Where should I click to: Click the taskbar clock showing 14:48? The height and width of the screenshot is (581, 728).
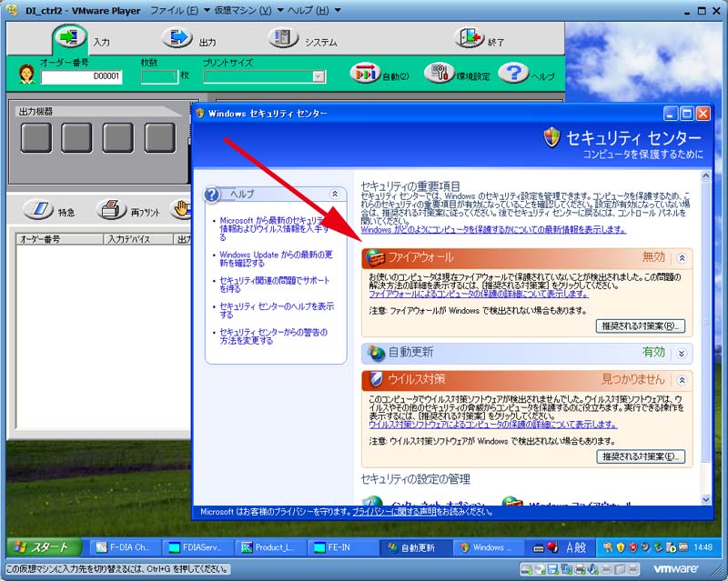point(703,547)
